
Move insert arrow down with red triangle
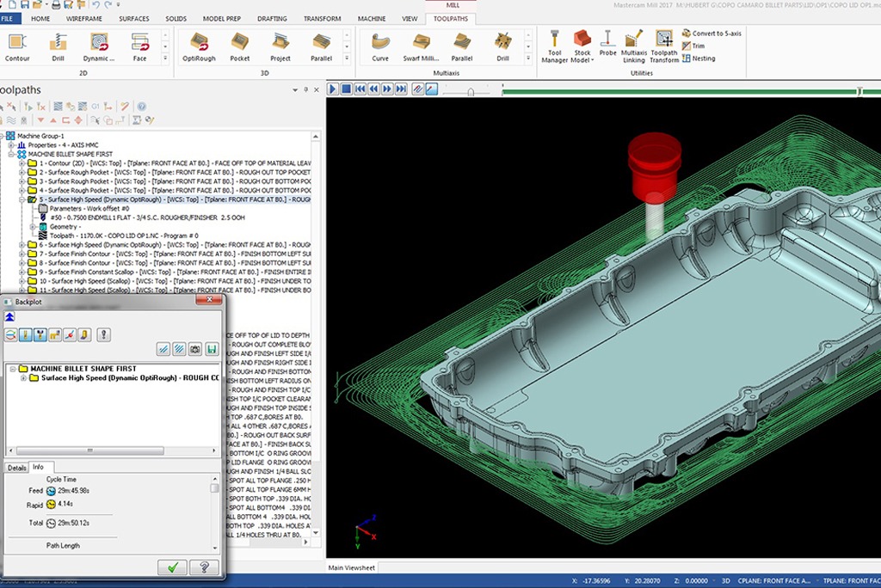click(x=40, y=120)
